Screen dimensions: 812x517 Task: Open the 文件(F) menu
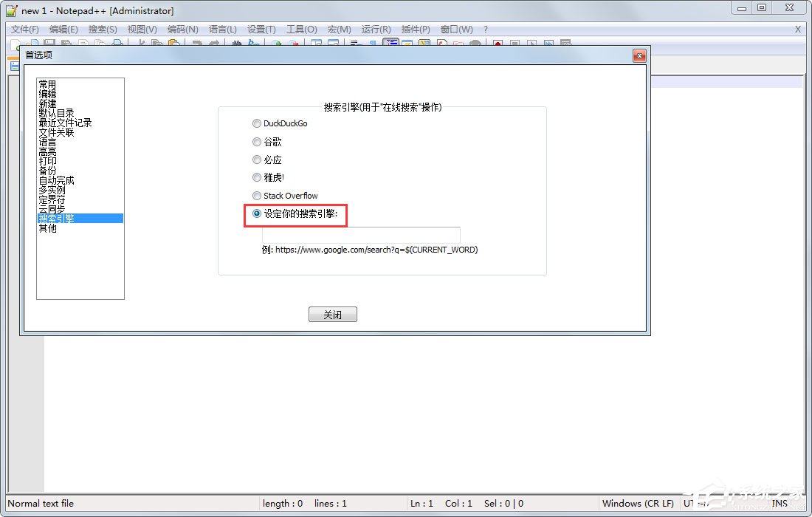[x=24, y=30]
